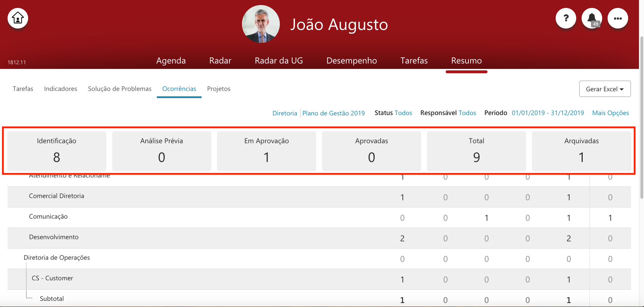Viewport: 644px width, 307px height.
Task: Click João Augusto's profile photo
Action: tap(261, 24)
